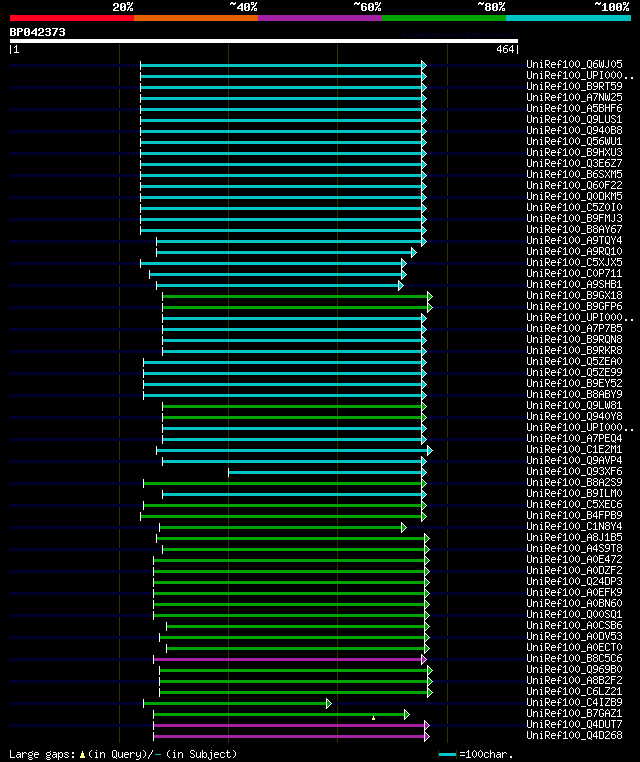Click the cyan ~100% identity legend segment
The height and width of the screenshot is (762, 640).
568,18
